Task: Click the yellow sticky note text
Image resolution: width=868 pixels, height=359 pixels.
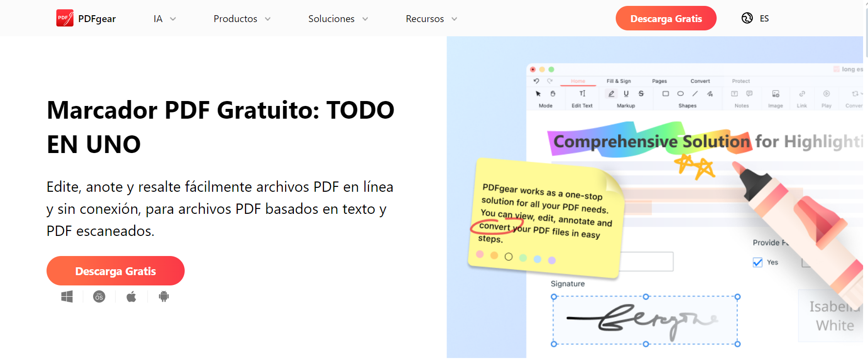Action: pyautogui.click(x=545, y=213)
